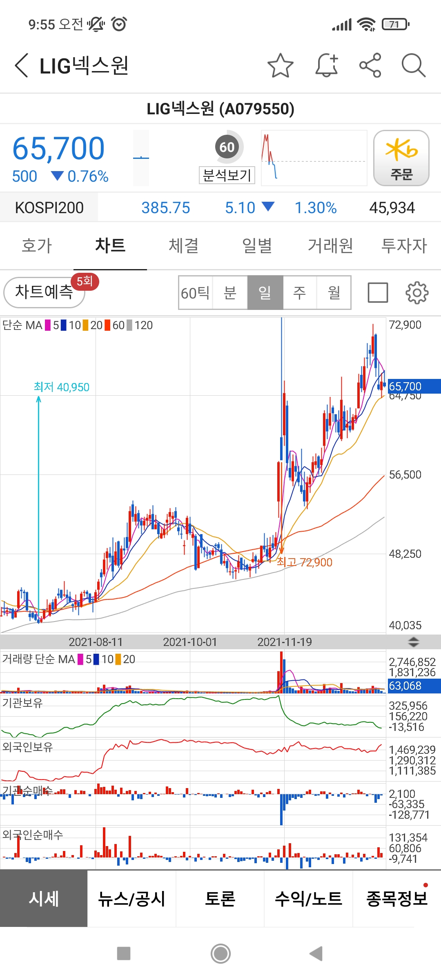Select 분 minute chart period

coord(230,293)
